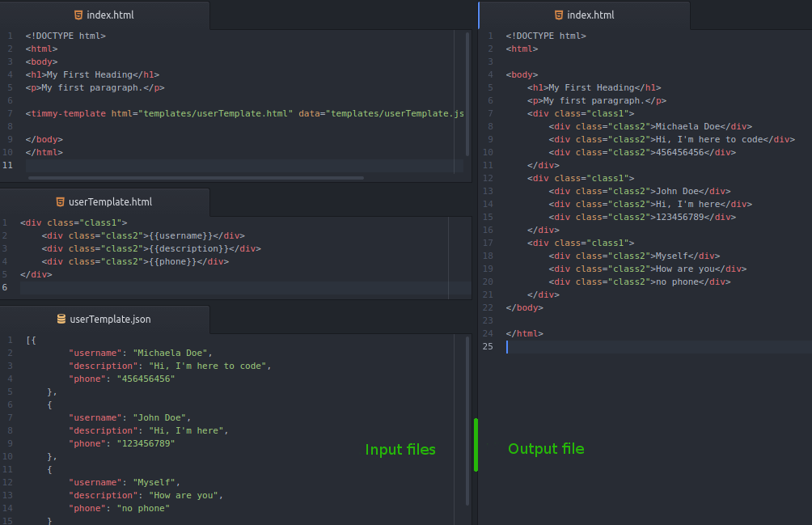Click line number 25 in the output file gutter
This screenshot has width=812, height=525.
point(488,346)
